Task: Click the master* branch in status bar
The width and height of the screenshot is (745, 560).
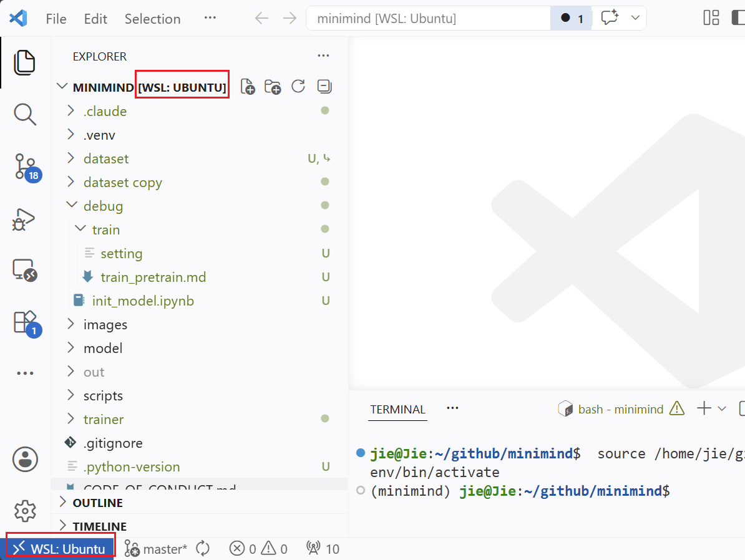Action: point(156,549)
